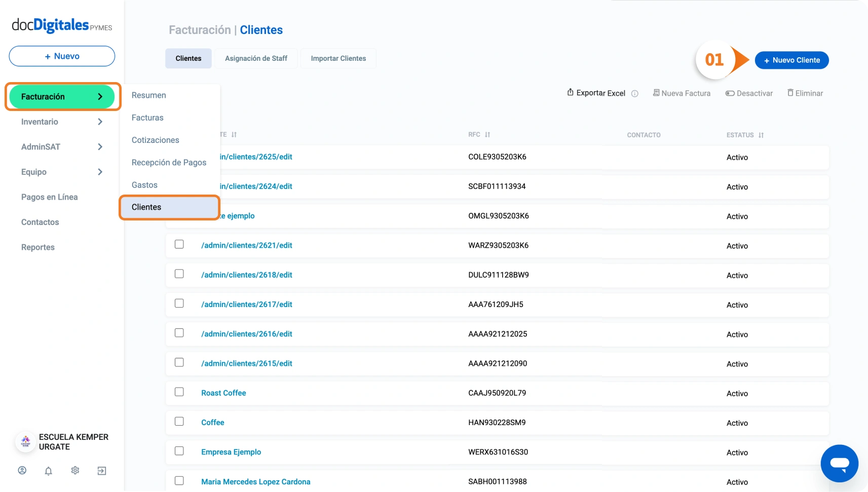This screenshot has width=868, height=492.
Task: Open the /admin/clientes/2625/edit link
Action: point(256,157)
